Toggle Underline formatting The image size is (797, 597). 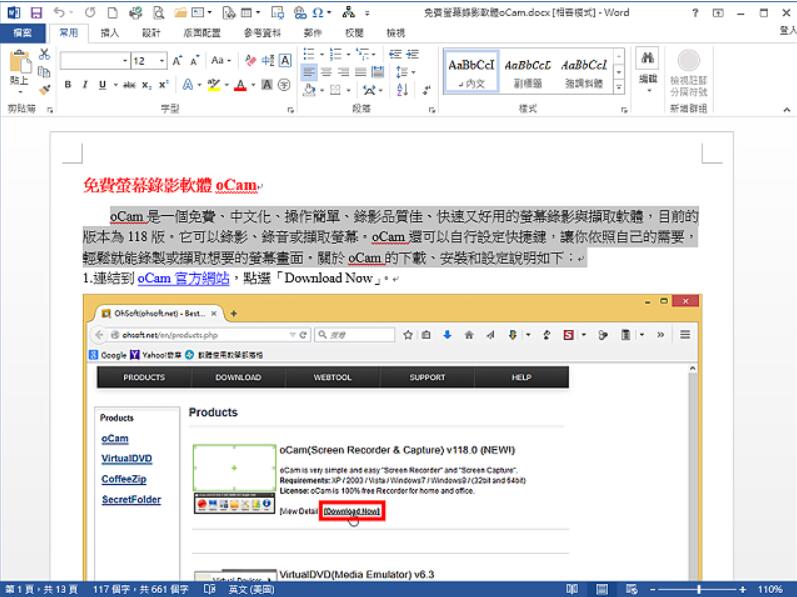102,85
